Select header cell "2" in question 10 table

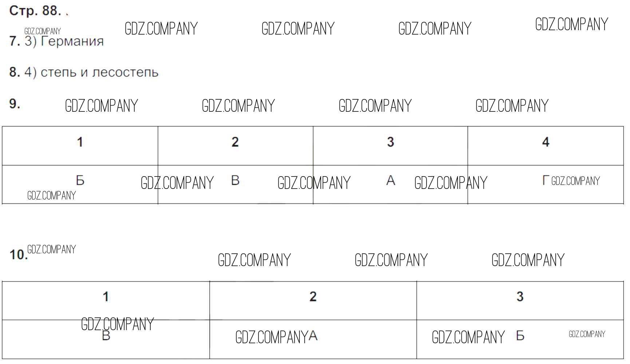click(x=313, y=297)
